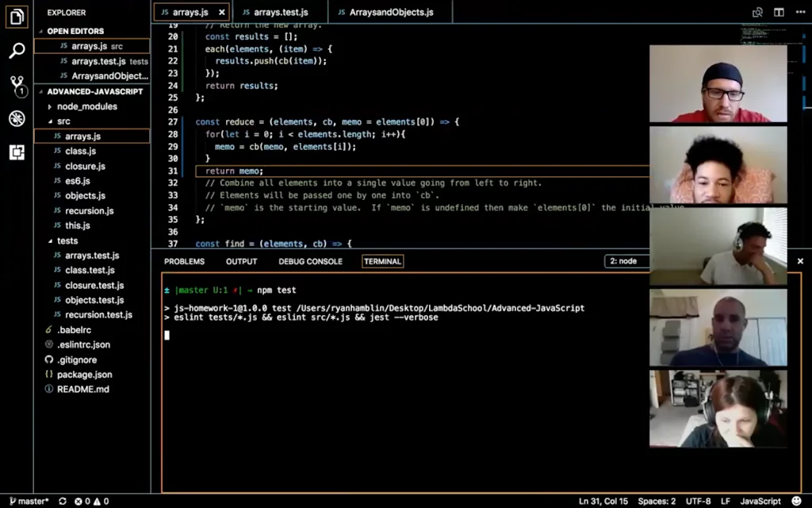The image size is (812, 508).
Task: Open the Search panel
Action: [17, 49]
